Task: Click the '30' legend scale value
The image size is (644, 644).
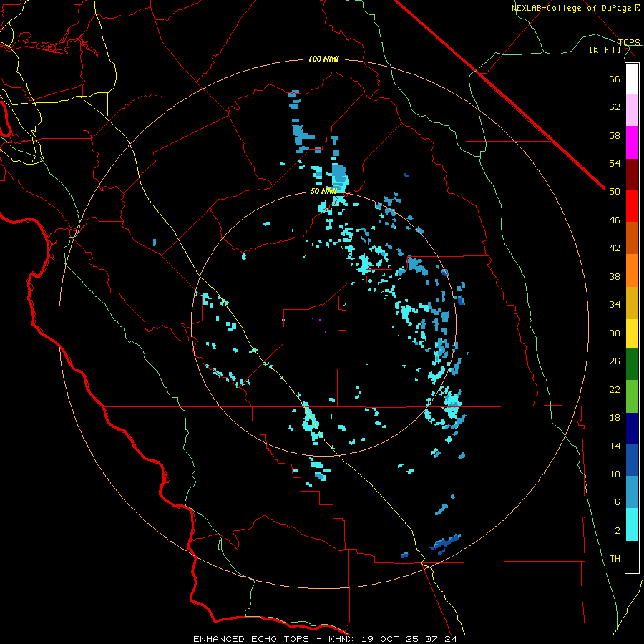Action: tap(615, 333)
